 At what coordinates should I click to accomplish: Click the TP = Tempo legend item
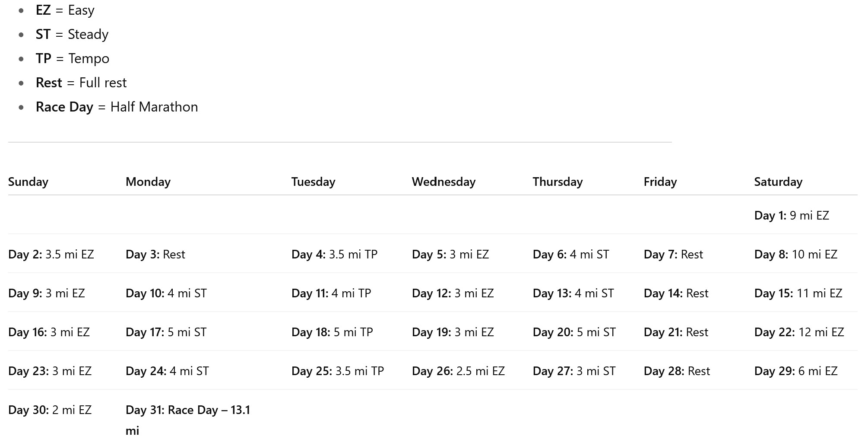[x=73, y=59]
